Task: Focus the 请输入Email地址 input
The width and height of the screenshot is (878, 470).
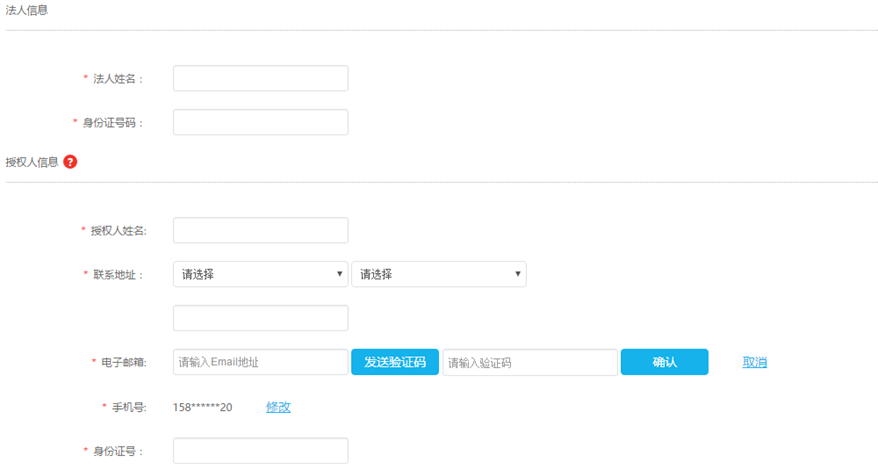Action: click(260, 362)
